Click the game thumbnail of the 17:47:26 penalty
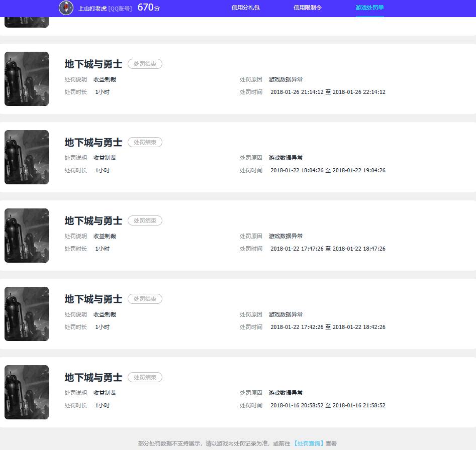The width and height of the screenshot is (476, 450). pyautogui.click(x=27, y=236)
